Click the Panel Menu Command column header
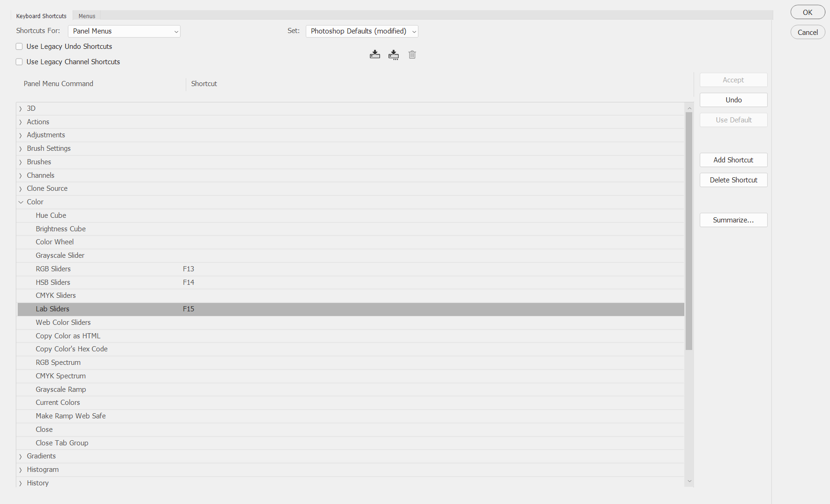The height and width of the screenshot is (504, 830). (58, 84)
